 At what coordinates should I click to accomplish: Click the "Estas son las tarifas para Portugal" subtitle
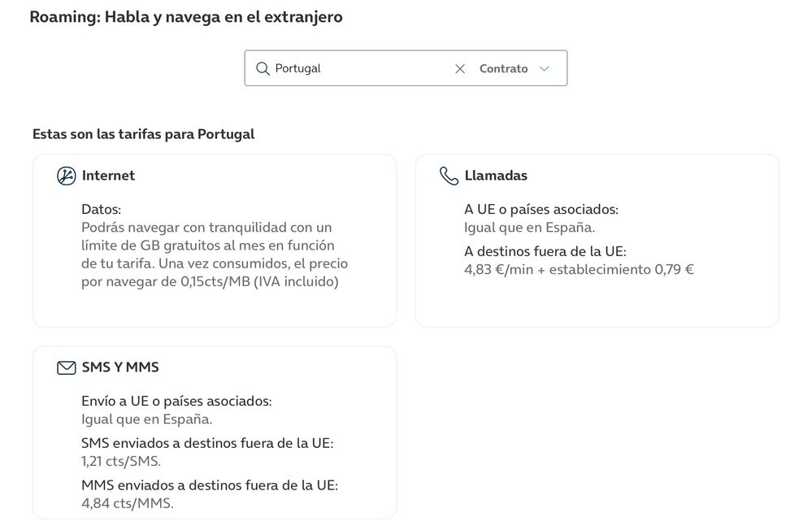click(143, 134)
